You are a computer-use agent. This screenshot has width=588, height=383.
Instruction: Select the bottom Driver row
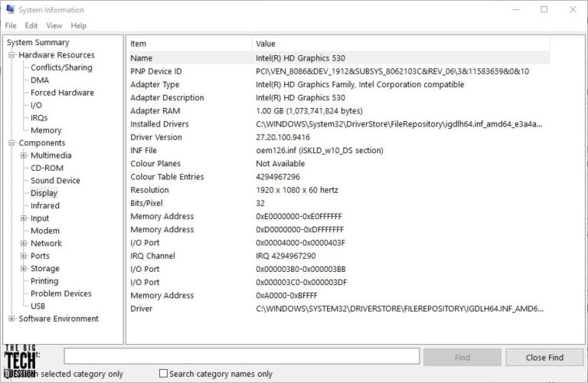tap(338, 309)
